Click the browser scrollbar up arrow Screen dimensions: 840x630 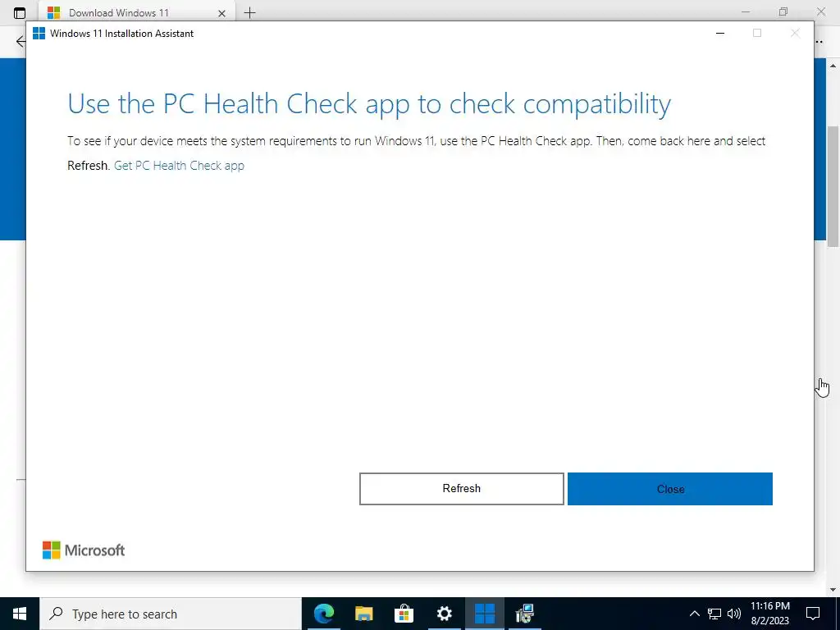point(833,66)
